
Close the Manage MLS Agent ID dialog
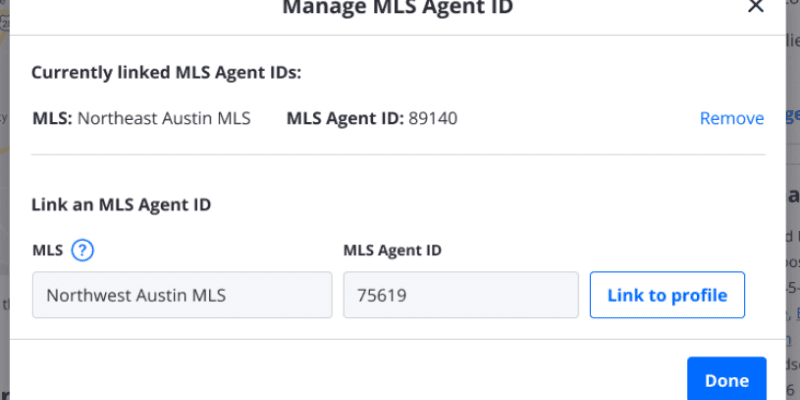pos(756,6)
